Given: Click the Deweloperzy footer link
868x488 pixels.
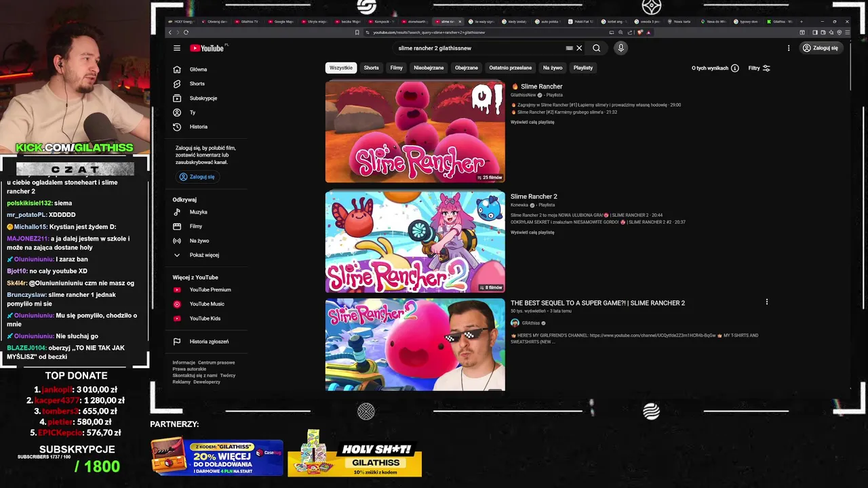Looking at the screenshot, I should click(x=207, y=382).
